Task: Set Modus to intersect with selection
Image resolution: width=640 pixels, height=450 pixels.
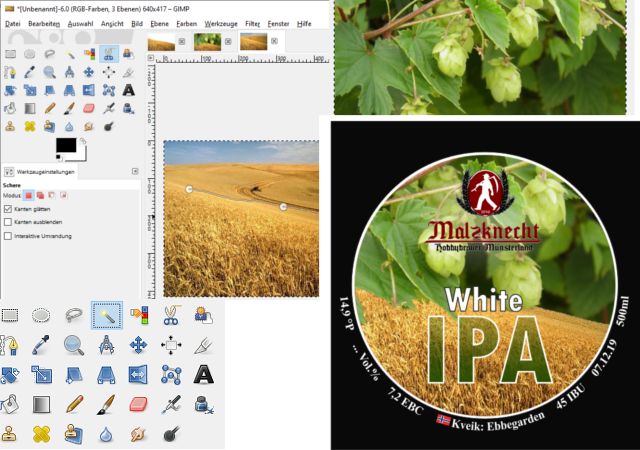Action: pos(63,196)
